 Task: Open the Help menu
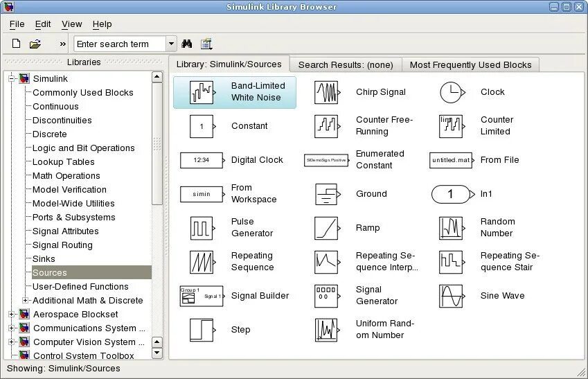(102, 24)
